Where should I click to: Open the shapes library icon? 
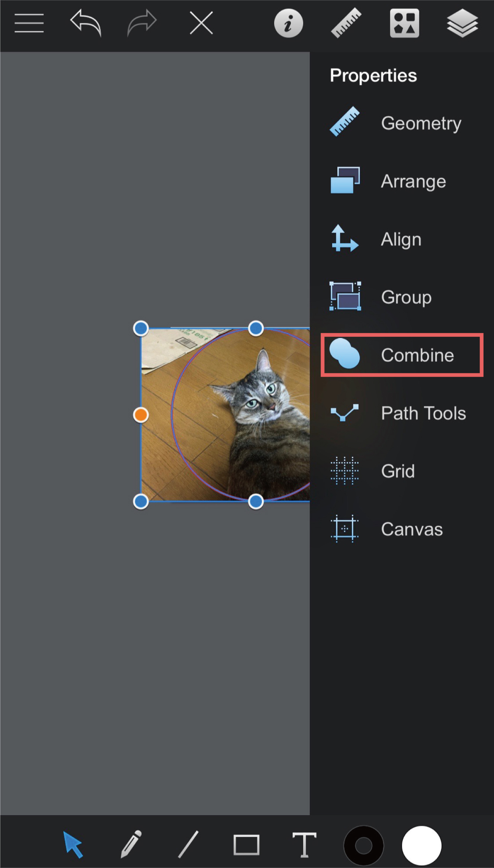(x=404, y=23)
